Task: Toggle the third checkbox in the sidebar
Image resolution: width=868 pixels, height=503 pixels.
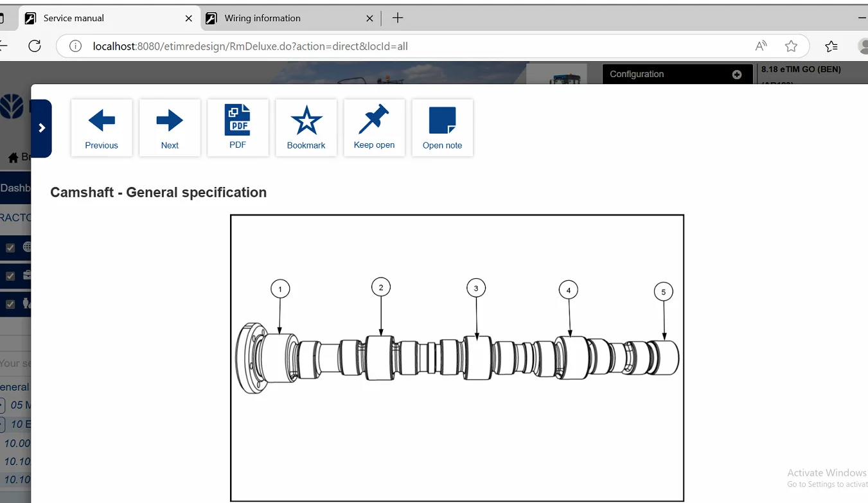Action: [x=10, y=304]
